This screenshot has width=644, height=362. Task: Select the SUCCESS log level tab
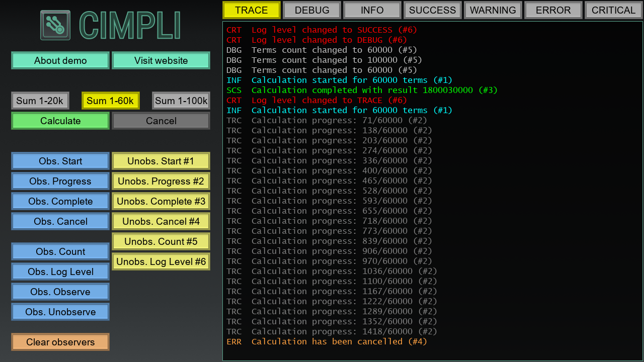click(x=433, y=10)
